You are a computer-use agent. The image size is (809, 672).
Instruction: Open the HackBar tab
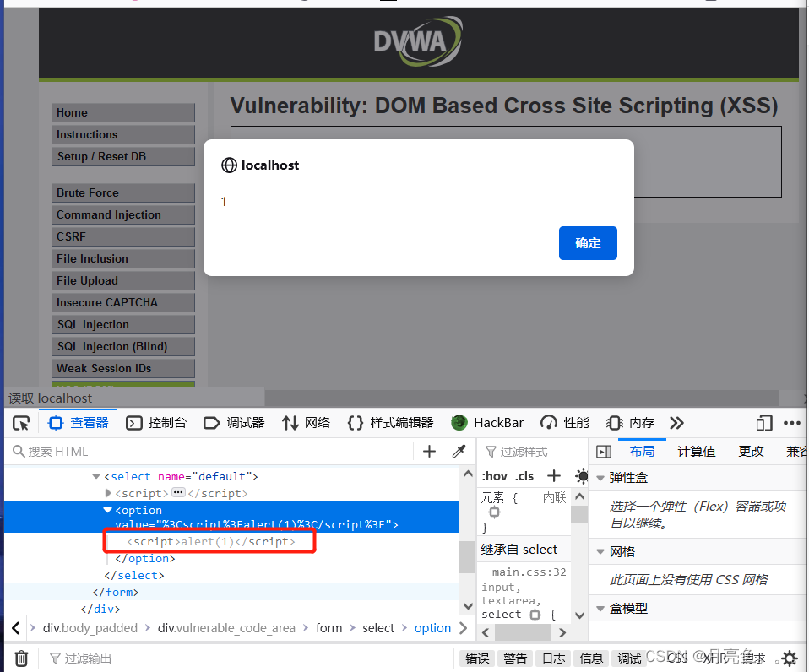pos(487,423)
